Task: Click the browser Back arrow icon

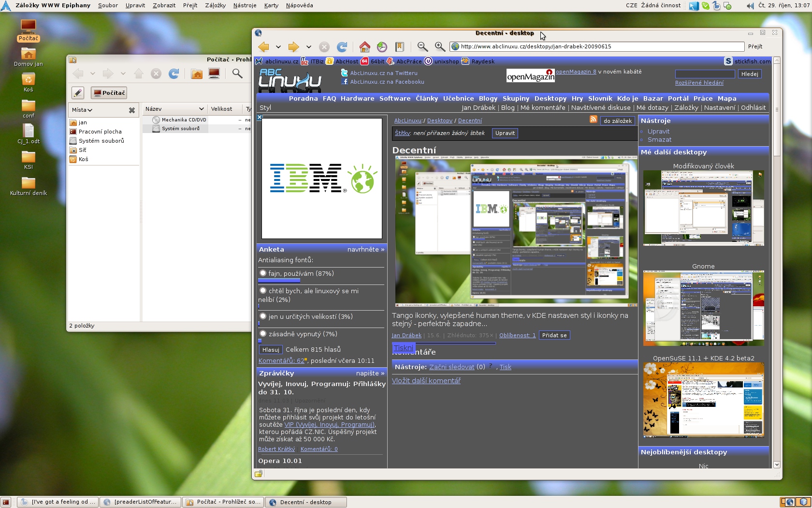Action: [263, 46]
